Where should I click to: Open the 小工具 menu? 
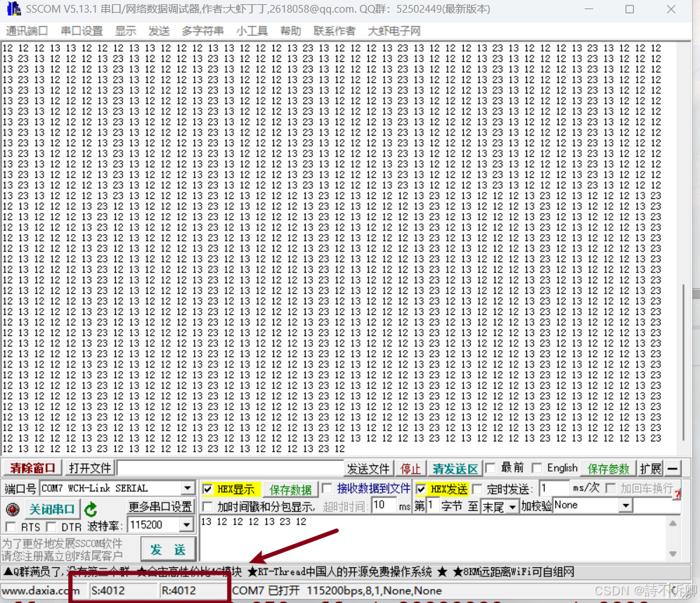pos(252,31)
